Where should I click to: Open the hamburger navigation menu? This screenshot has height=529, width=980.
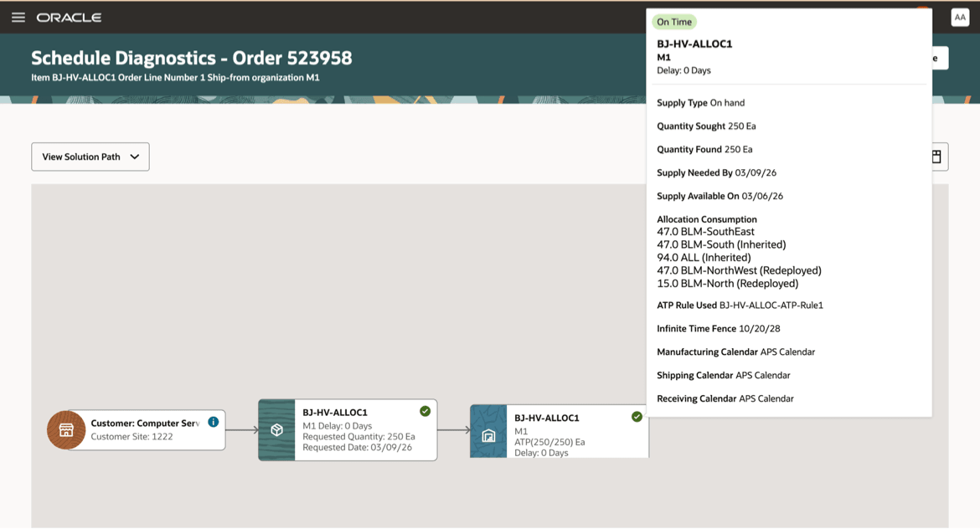(x=18, y=18)
